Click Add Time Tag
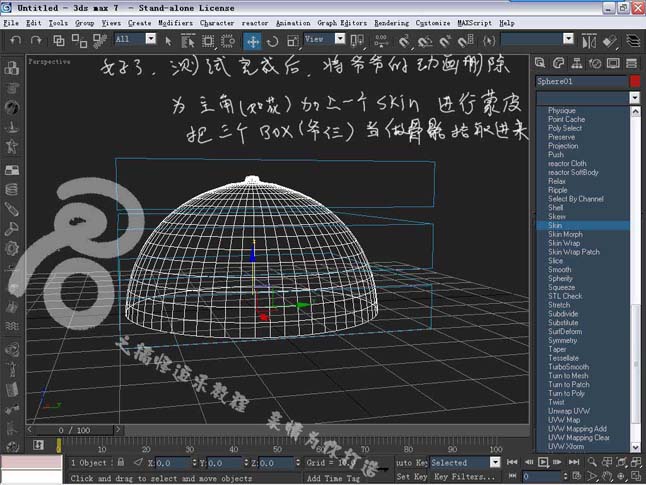 pos(333,478)
